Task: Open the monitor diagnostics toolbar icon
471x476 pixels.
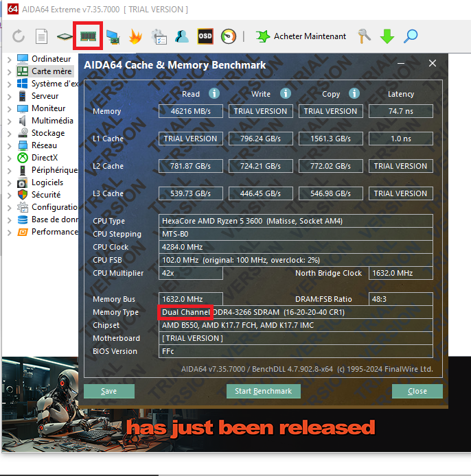Action: (113, 37)
